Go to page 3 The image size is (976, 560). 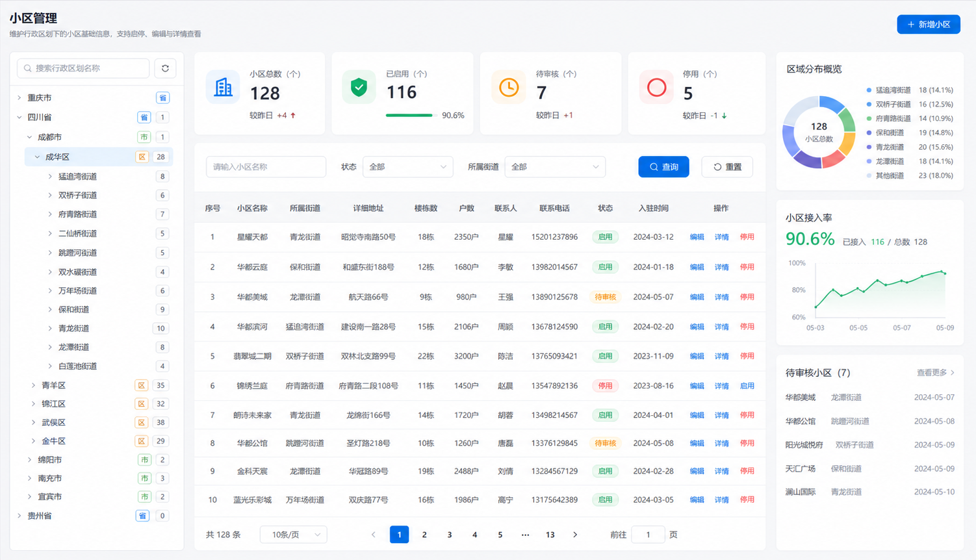(x=450, y=535)
